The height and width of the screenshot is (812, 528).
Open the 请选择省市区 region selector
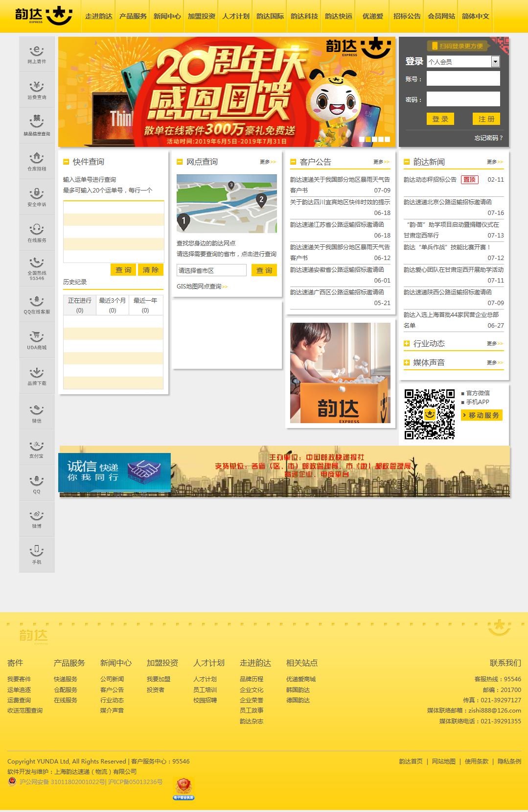211,270
